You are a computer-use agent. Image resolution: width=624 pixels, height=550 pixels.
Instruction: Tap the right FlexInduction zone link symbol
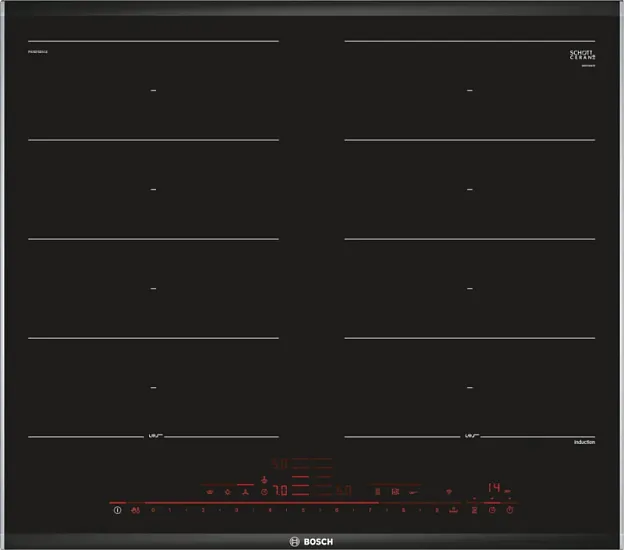tap(468, 436)
